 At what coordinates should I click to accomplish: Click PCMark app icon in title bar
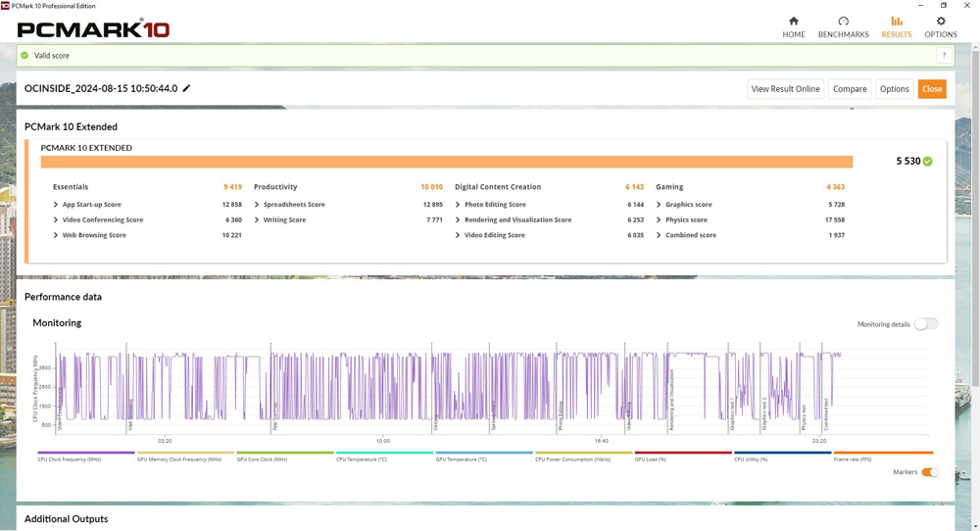[5, 6]
